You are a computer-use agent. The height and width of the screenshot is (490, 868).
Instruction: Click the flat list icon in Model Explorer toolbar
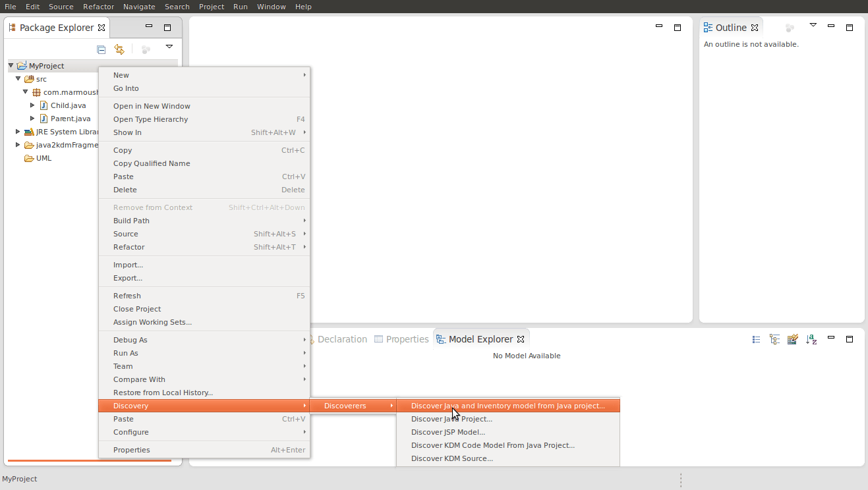pyautogui.click(x=756, y=339)
